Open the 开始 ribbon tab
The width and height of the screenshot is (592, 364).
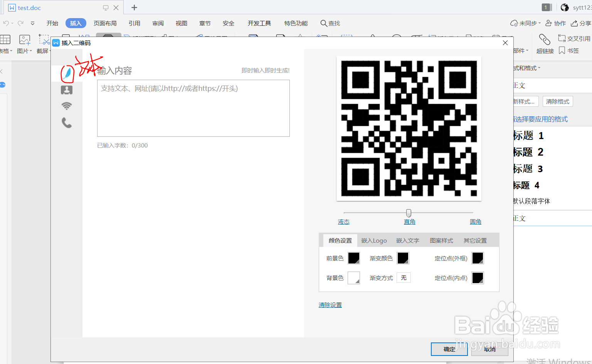pos(52,23)
